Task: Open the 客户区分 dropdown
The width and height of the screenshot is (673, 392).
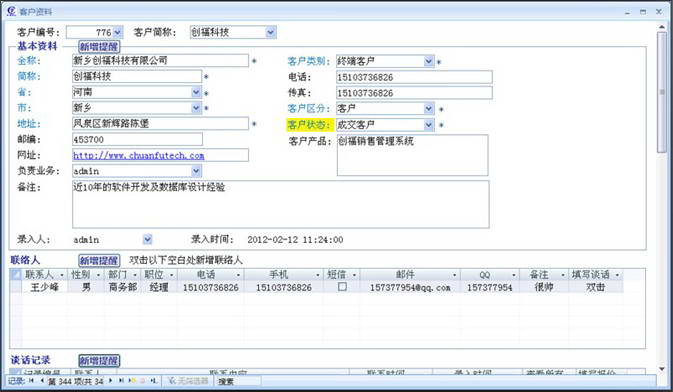Action: pos(428,109)
